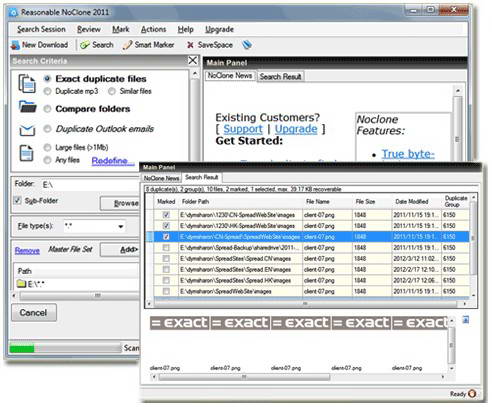Select Search Result tab in front panel
Image resolution: width=492 pixels, height=407 pixels.
[202, 177]
